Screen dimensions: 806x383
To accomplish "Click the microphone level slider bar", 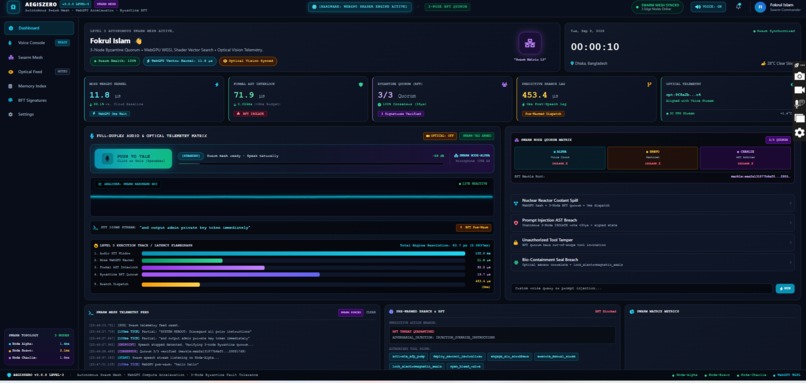I will 310,164.
